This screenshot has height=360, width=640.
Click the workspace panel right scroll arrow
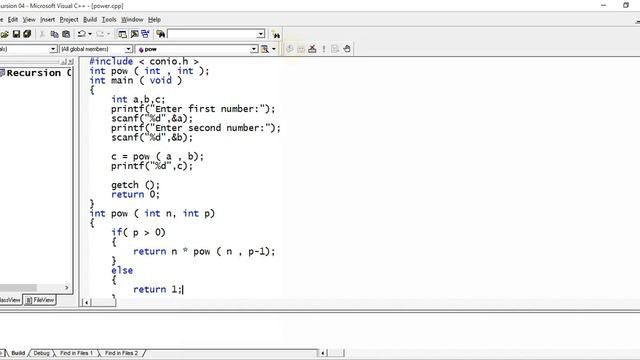point(67,288)
